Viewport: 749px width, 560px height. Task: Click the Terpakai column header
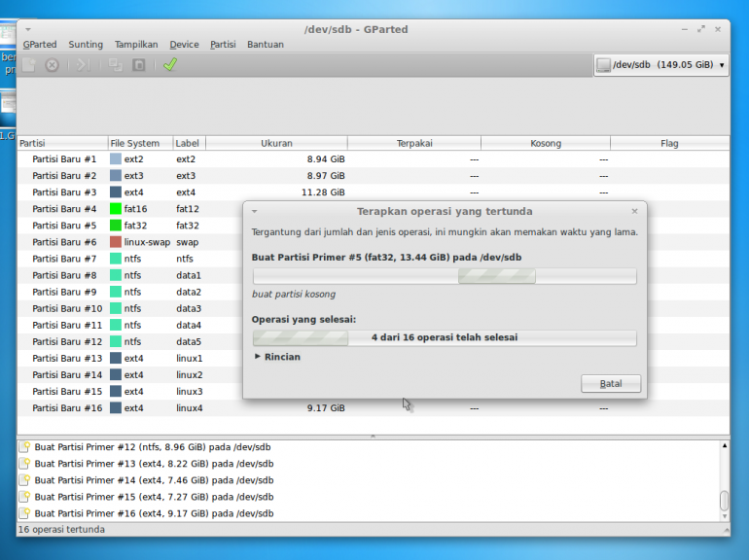point(414,143)
